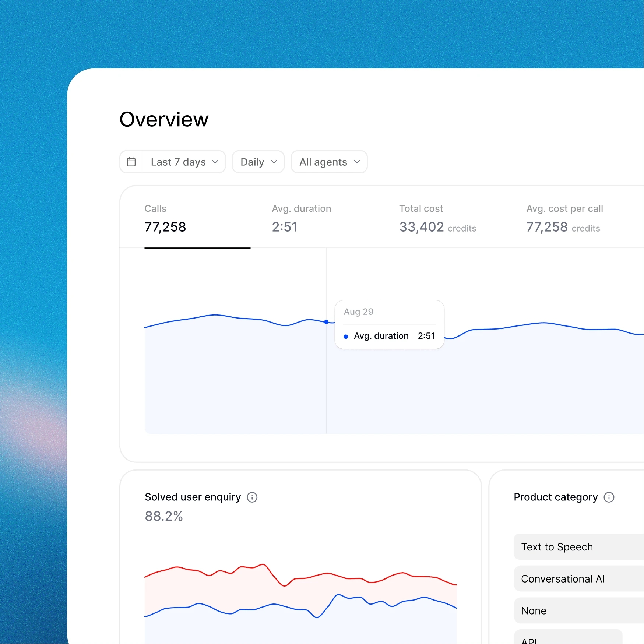Open the Daily granularity dropdown
This screenshot has height=644, width=644.
coord(258,162)
